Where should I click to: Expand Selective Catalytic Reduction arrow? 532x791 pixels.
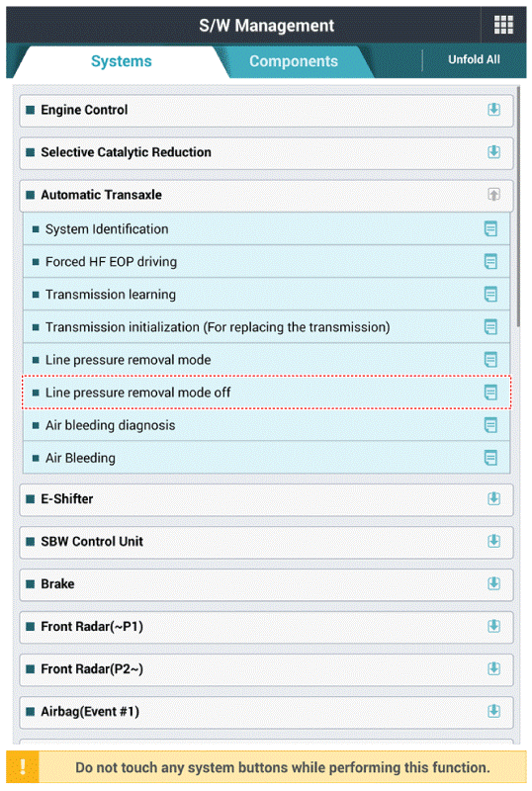(493, 152)
